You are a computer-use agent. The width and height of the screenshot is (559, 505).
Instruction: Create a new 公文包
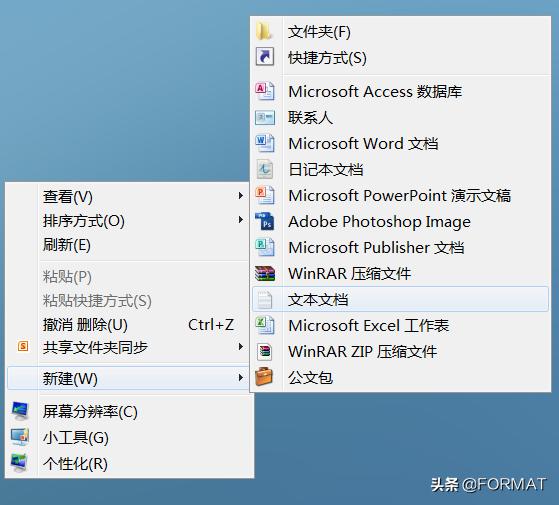400,378
